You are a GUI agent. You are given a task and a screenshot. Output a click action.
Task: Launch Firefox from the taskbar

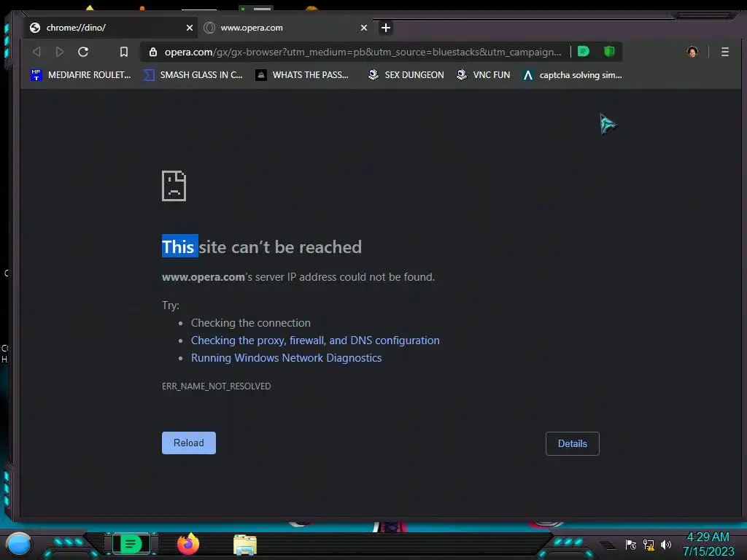point(187,544)
